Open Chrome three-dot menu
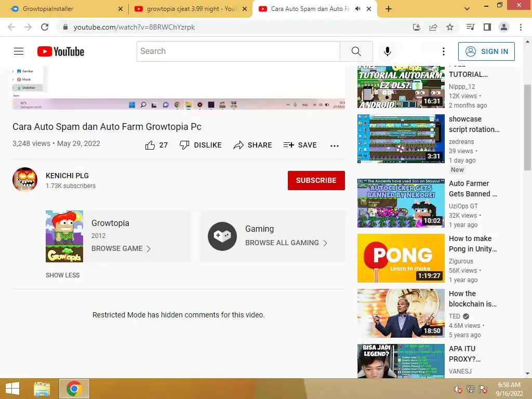 click(521, 27)
